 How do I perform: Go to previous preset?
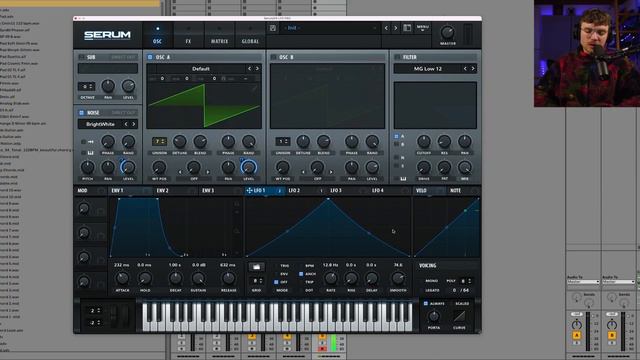pos(386,28)
